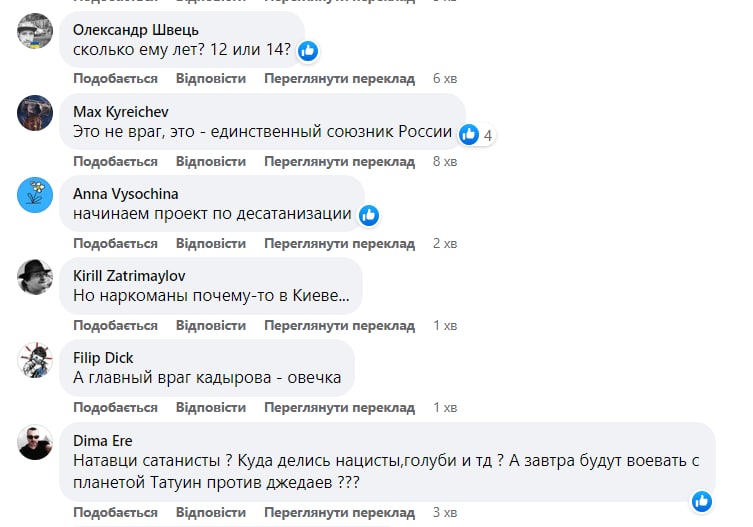Click like reaction icon on Dima Ere's comment
The width and height of the screenshot is (753, 527).
pos(702,500)
